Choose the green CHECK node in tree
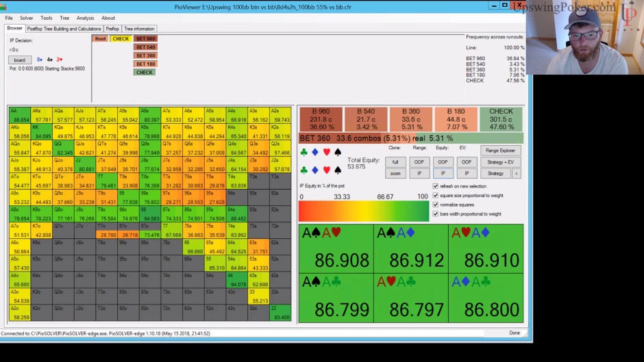This screenshot has width=644, height=362. click(x=144, y=73)
